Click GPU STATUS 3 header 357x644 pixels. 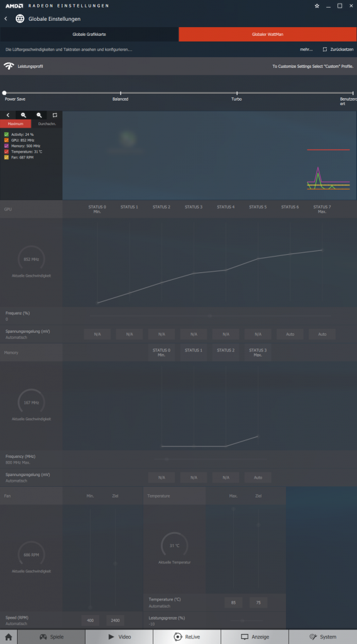pyautogui.click(x=194, y=207)
